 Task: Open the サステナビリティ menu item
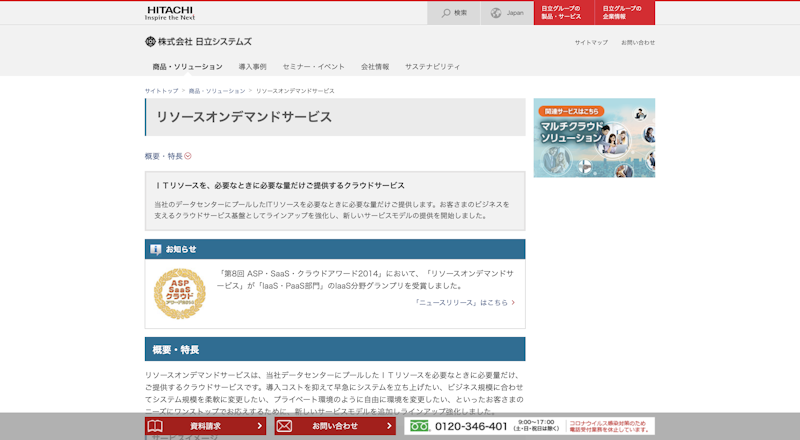click(432, 66)
